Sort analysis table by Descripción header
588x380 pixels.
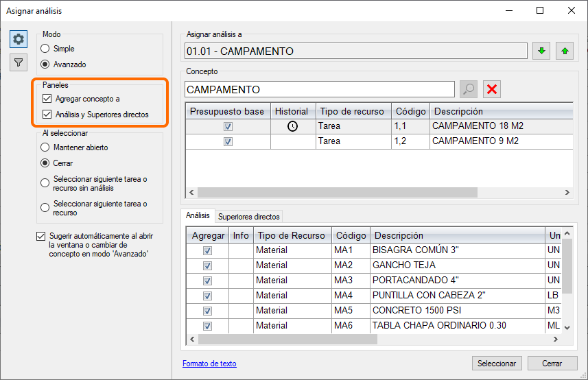point(458,235)
